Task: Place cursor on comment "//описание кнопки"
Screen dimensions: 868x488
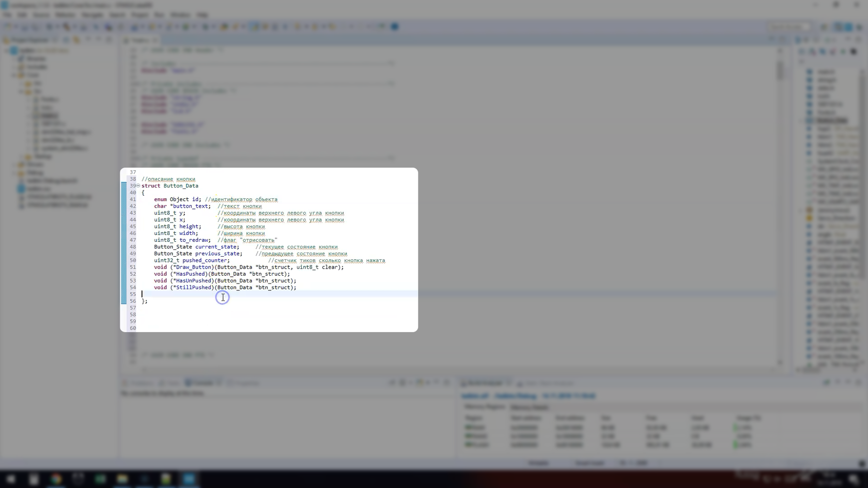Action: point(168,179)
